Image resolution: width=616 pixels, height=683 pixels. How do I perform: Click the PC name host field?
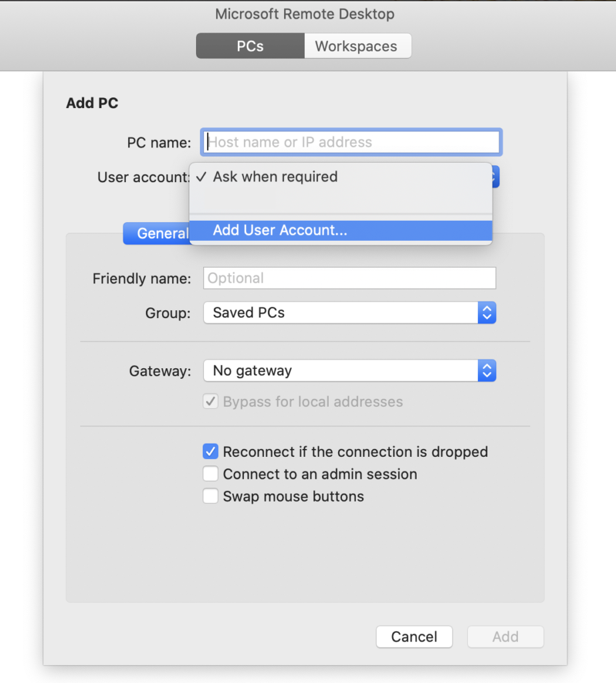click(x=351, y=142)
